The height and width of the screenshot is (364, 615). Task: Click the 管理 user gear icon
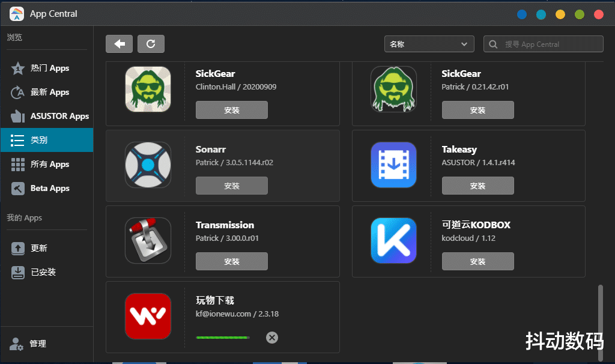point(16,344)
